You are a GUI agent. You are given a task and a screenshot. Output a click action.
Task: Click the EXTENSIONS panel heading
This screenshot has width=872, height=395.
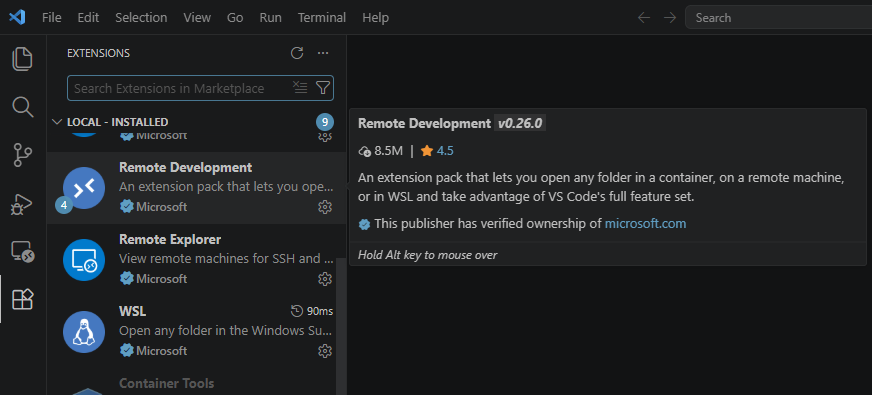click(x=98, y=53)
